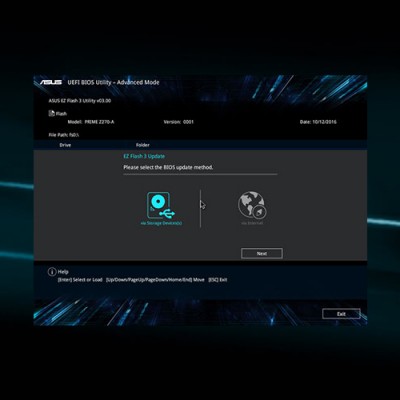Click the ASUS logo

coord(51,82)
